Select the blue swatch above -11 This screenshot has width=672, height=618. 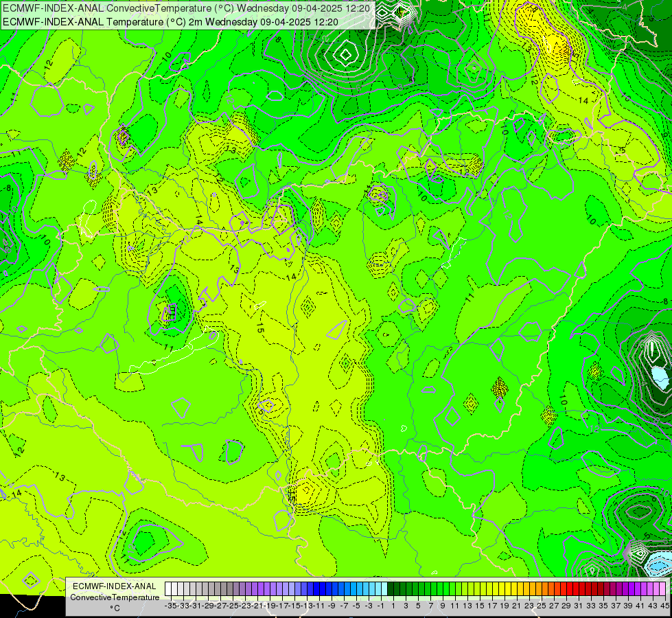[317, 588]
